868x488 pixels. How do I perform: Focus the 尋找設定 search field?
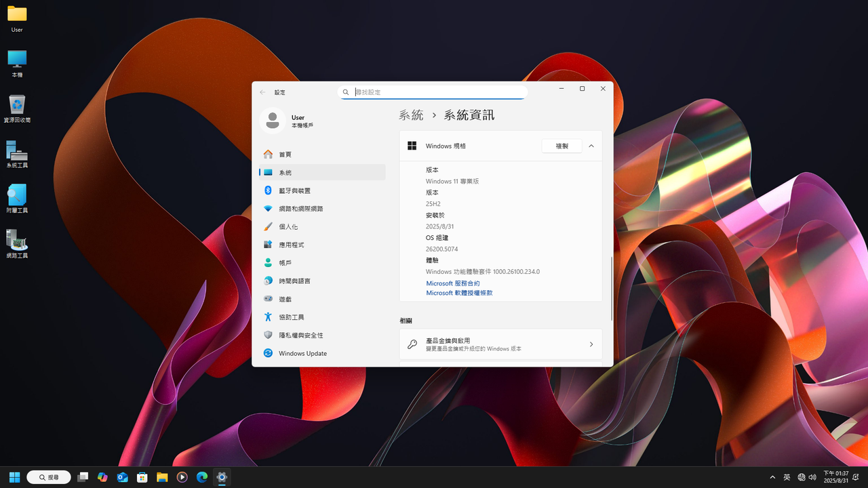click(433, 92)
